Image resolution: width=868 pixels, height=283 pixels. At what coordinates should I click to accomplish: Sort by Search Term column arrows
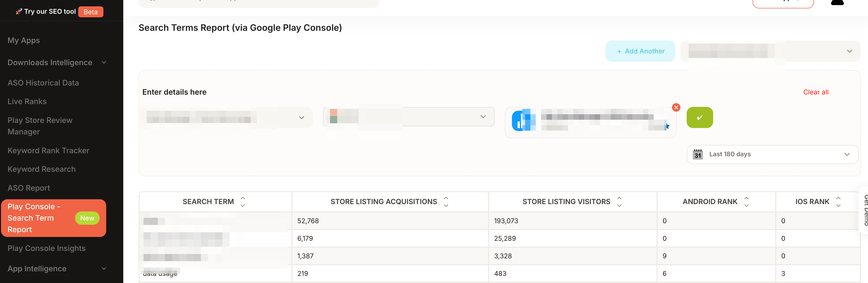243,202
